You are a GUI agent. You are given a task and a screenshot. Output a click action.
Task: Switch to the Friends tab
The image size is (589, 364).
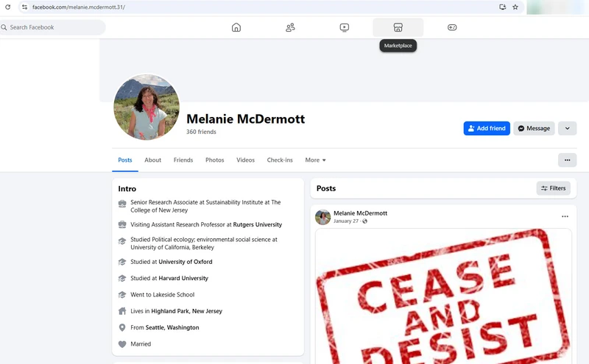(x=183, y=160)
